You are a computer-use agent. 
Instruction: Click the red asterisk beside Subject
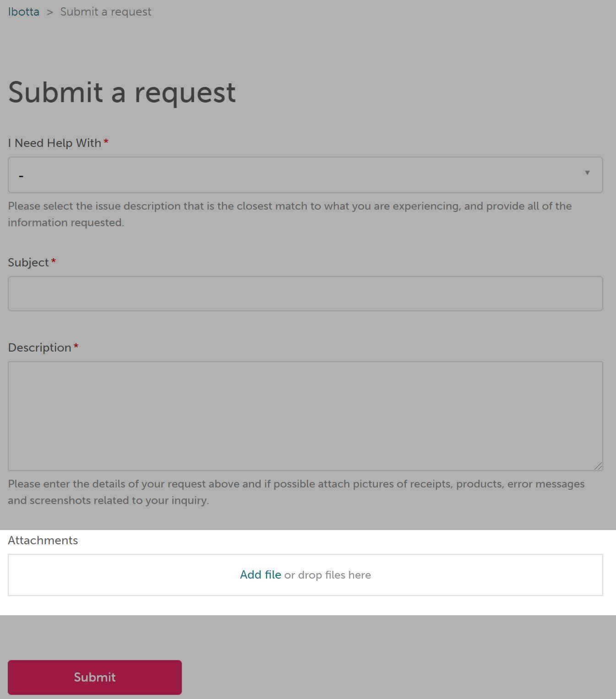click(54, 261)
